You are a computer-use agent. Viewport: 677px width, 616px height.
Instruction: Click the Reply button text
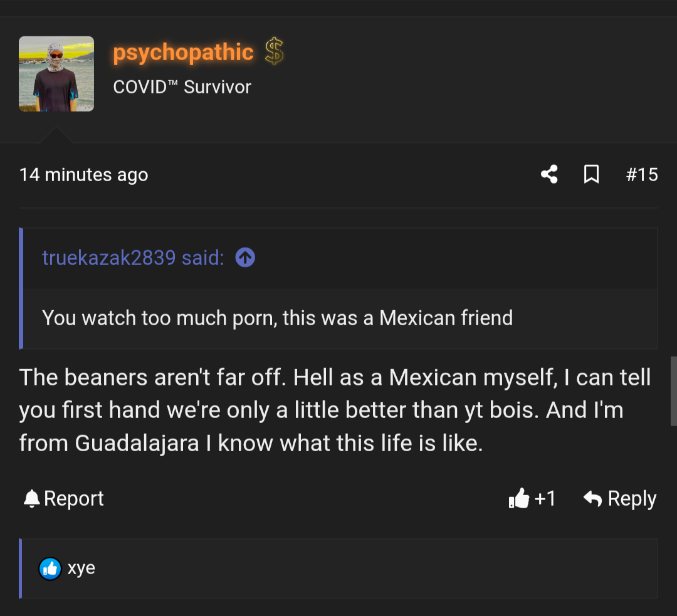[632, 499]
